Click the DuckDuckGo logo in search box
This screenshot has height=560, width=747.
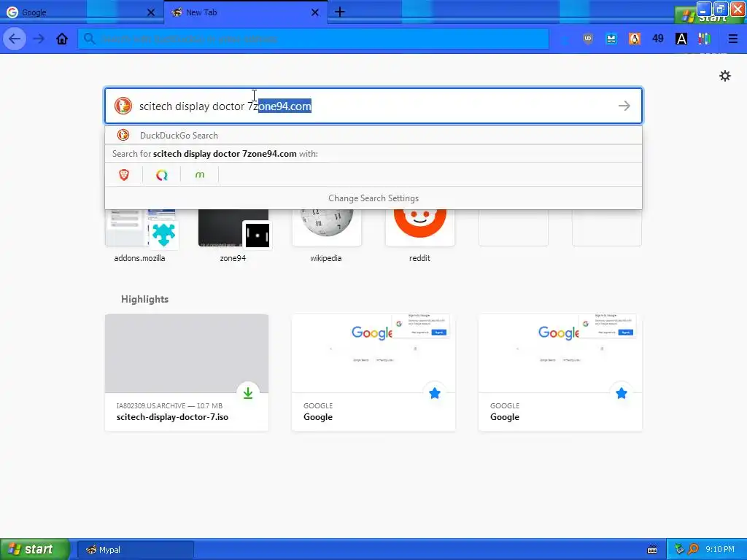click(x=123, y=106)
